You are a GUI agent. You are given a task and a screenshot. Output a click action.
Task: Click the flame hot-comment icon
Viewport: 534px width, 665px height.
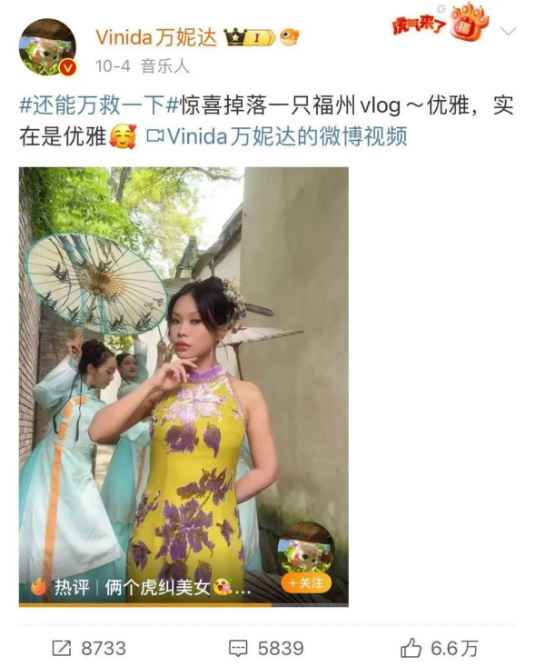click(x=39, y=587)
